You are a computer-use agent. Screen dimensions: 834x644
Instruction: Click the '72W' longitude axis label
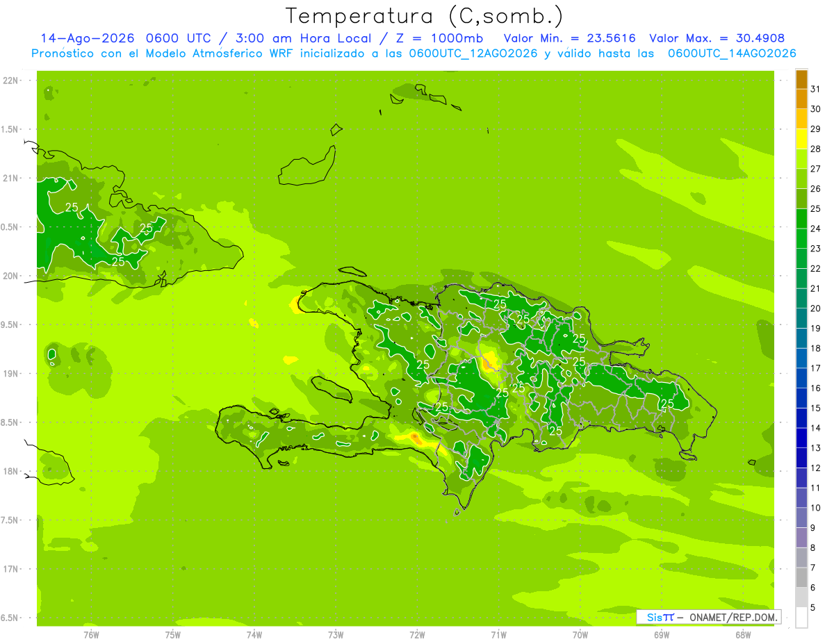click(x=417, y=634)
